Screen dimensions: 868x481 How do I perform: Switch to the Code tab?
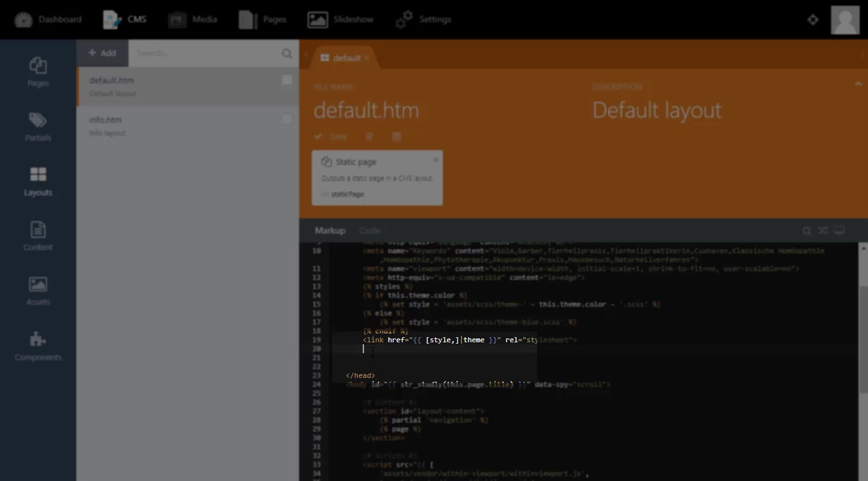pos(369,230)
